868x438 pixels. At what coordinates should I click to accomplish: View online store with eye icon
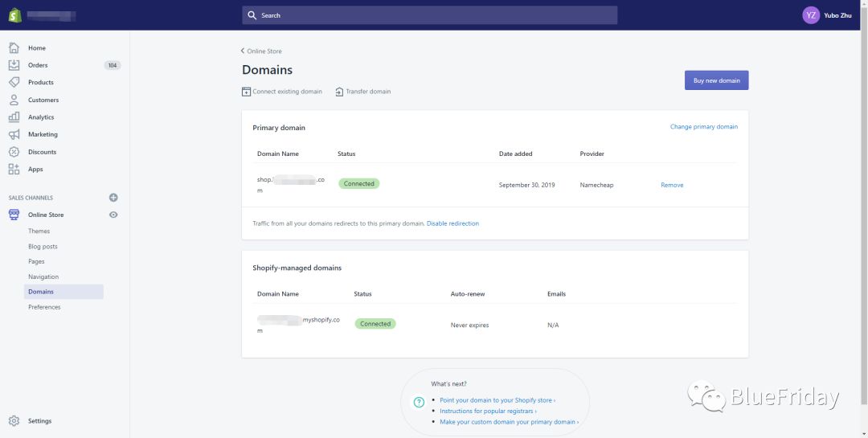coord(113,215)
